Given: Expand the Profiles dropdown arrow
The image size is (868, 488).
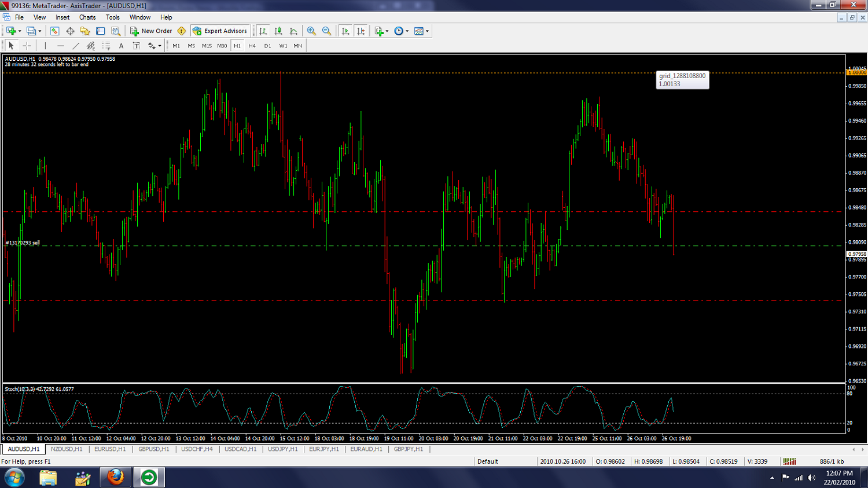Looking at the screenshot, I should coord(40,31).
